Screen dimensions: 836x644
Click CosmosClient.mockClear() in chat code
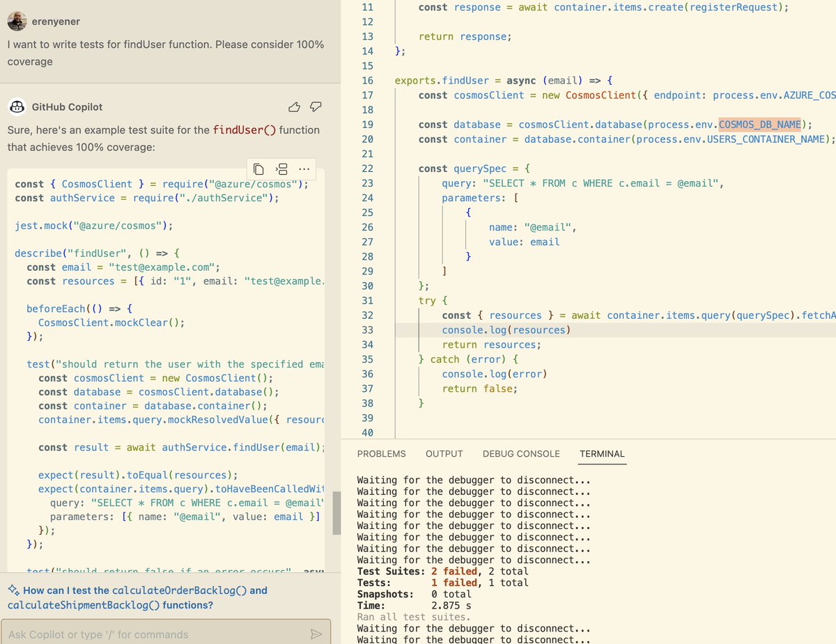(111, 322)
